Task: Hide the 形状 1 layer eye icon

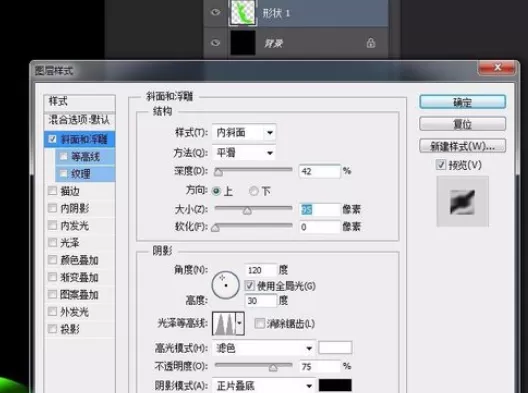Action: (x=216, y=12)
